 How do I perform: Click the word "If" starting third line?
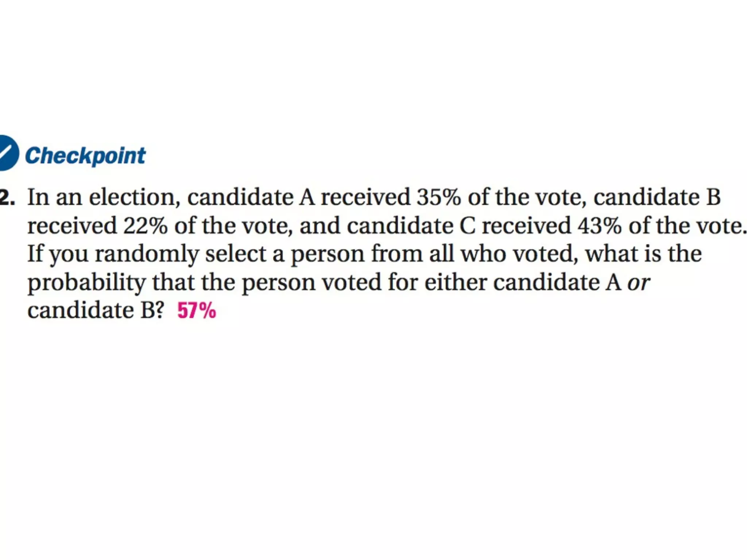click(x=35, y=254)
